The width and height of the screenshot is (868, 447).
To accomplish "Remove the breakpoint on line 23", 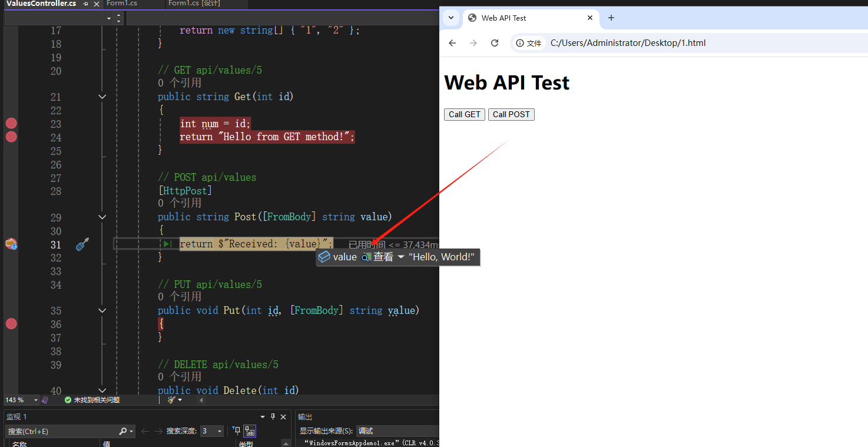I will [x=11, y=123].
